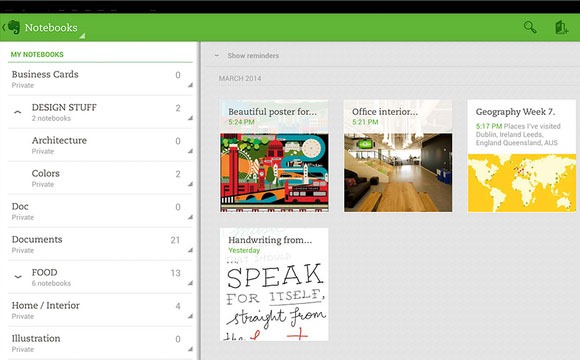The width and height of the screenshot is (580, 360).
Task: Open the Home / Interior notebook
Action: [100, 310]
